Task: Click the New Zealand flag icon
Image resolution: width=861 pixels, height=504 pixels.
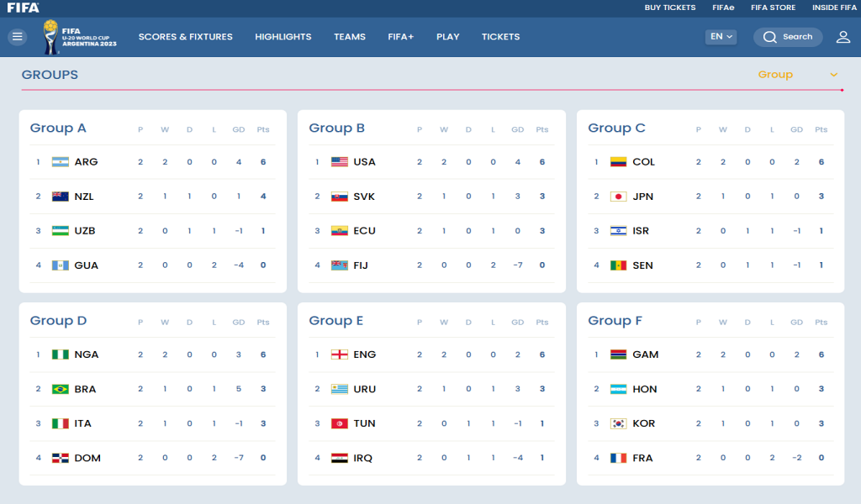Action: (61, 197)
